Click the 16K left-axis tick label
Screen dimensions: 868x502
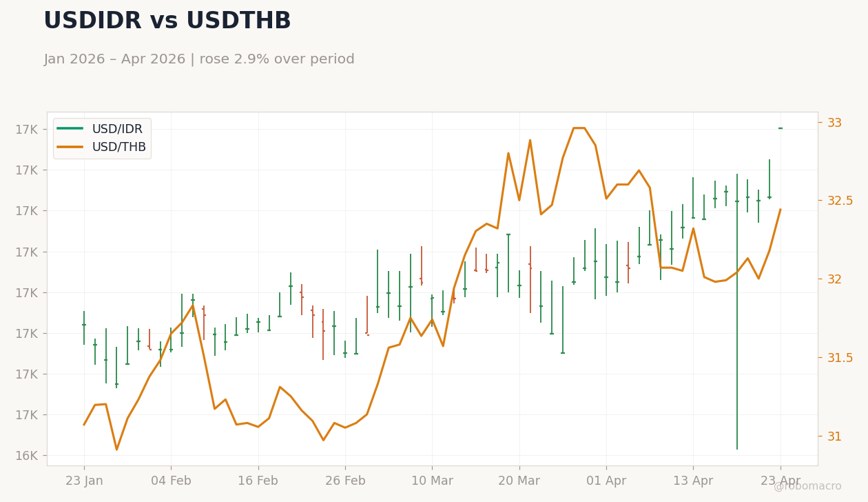[x=26, y=456]
